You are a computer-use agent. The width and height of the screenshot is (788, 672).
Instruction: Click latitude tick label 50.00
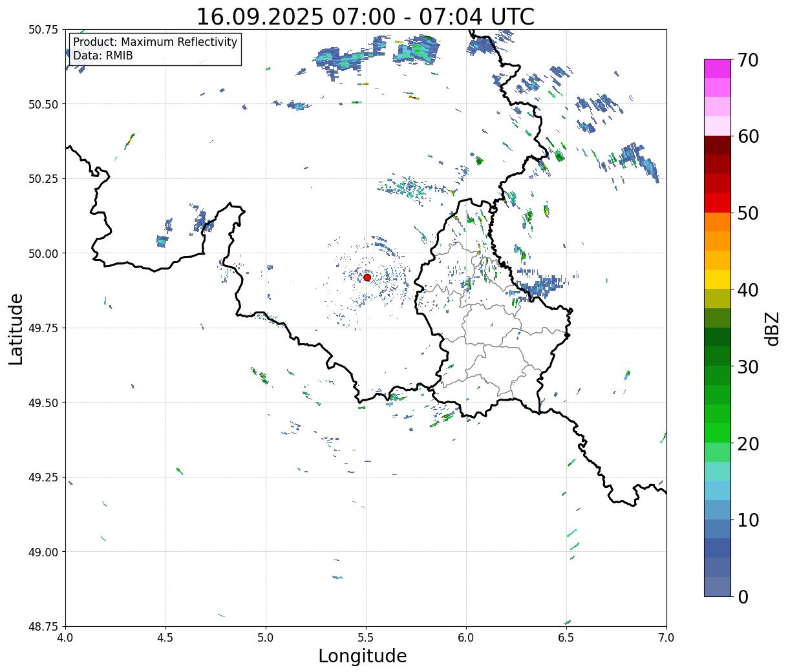point(43,253)
